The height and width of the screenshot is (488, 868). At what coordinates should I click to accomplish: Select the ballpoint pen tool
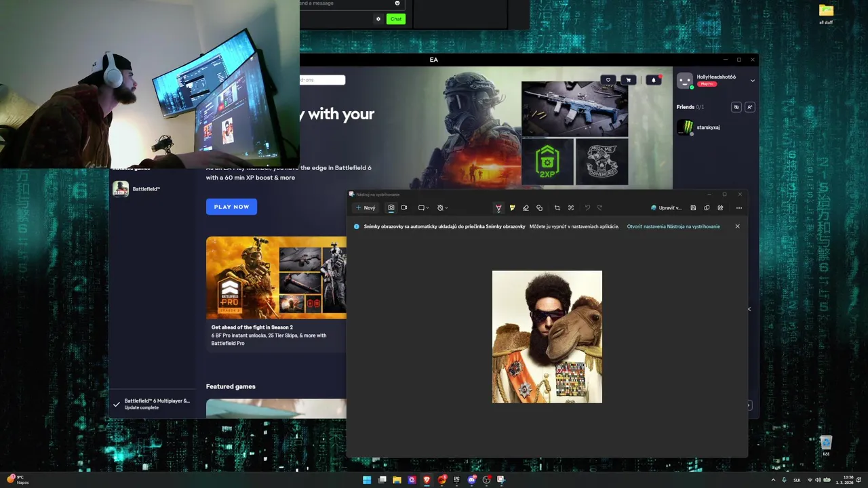pyautogui.click(x=498, y=208)
